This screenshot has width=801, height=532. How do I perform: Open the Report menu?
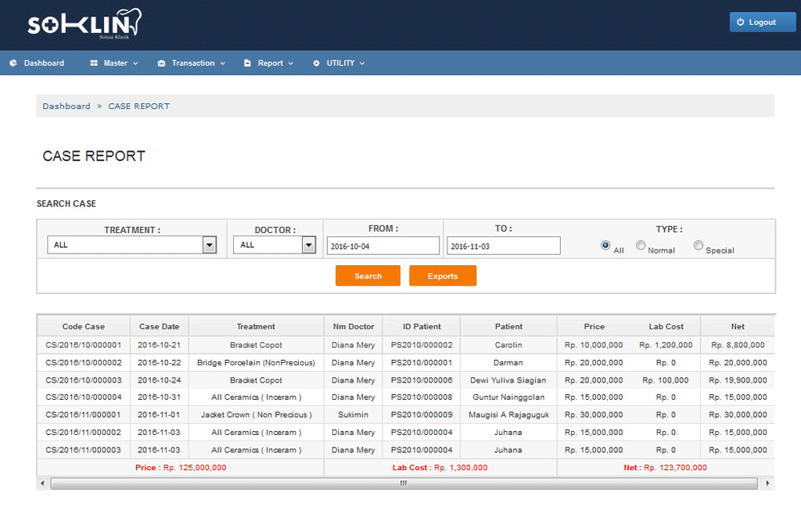pyautogui.click(x=271, y=63)
